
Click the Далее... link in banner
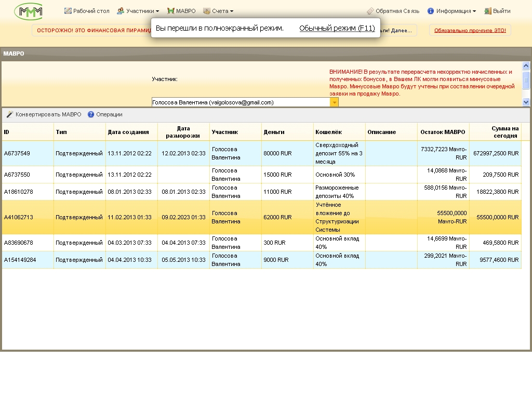click(402, 30)
